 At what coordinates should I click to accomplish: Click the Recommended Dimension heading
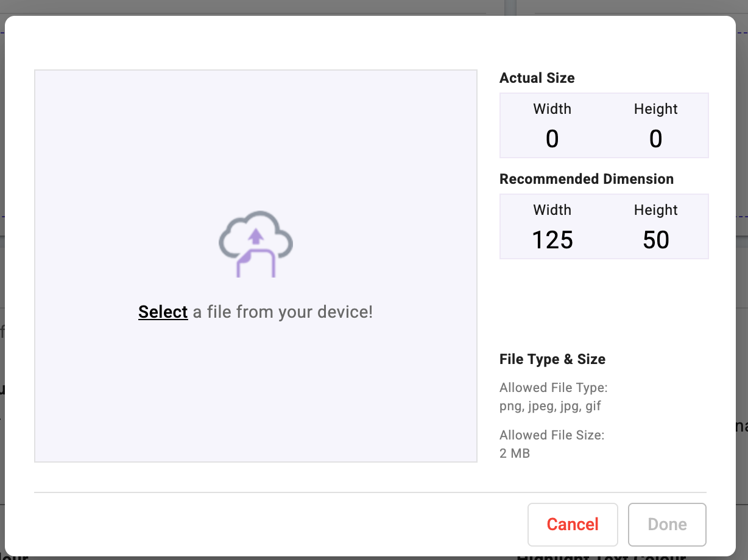point(586,179)
